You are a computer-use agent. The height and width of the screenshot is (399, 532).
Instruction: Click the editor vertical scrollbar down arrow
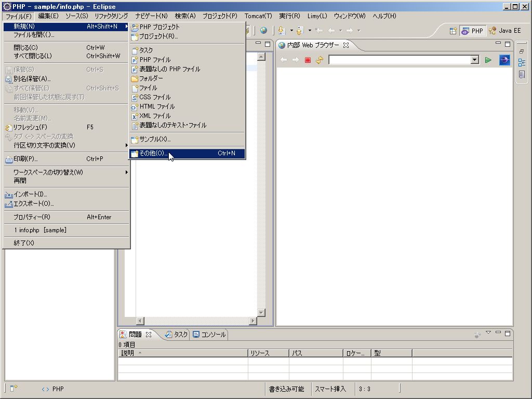(261, 312)
